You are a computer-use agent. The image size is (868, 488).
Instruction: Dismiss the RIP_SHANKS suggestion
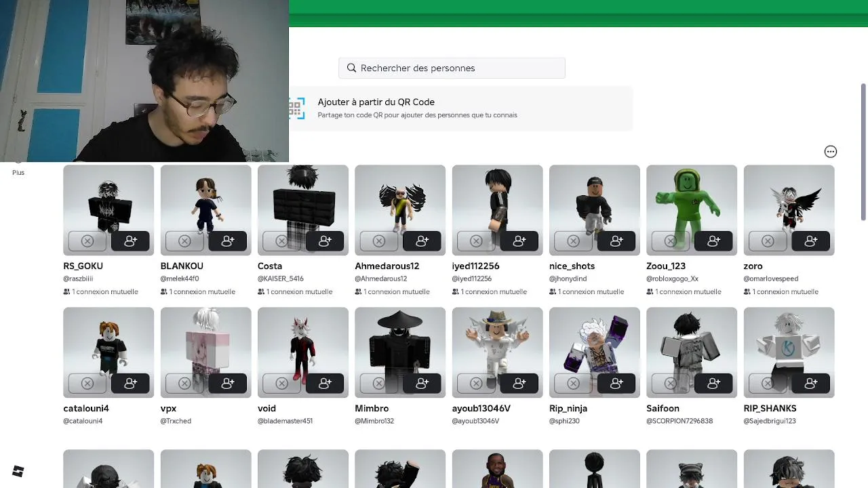(768, 383)
